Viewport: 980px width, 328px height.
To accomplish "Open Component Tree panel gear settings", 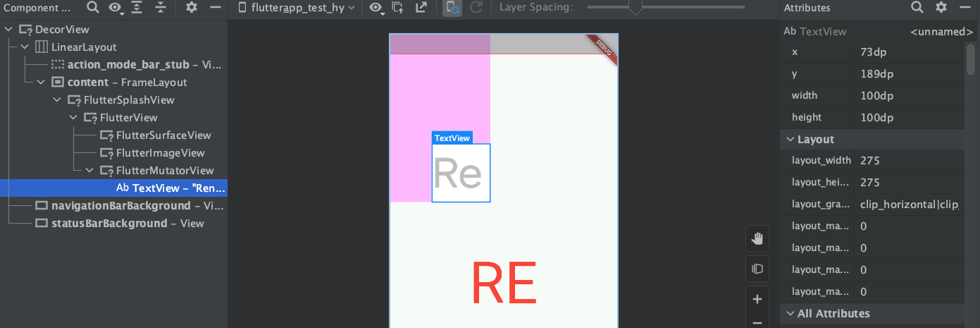I will 192,8.
